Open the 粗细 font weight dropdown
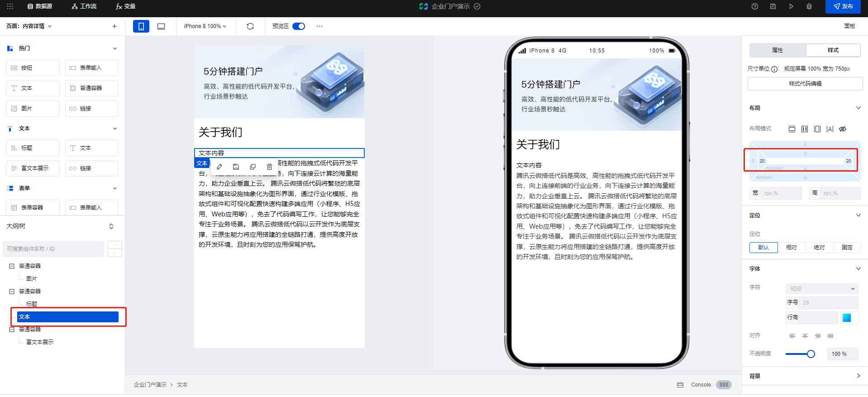The width and height of the screenshot is (868, 397). click(822, 289)
